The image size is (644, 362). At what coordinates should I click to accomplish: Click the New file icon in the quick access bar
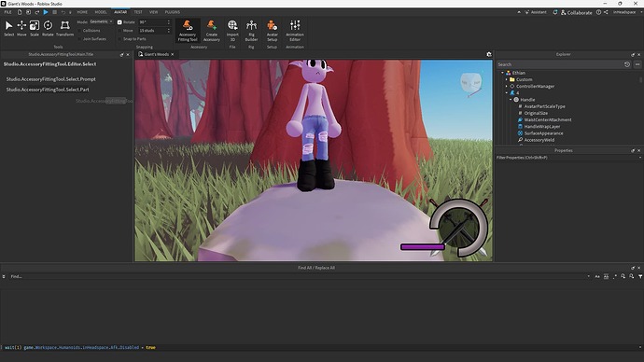(20, 12)
